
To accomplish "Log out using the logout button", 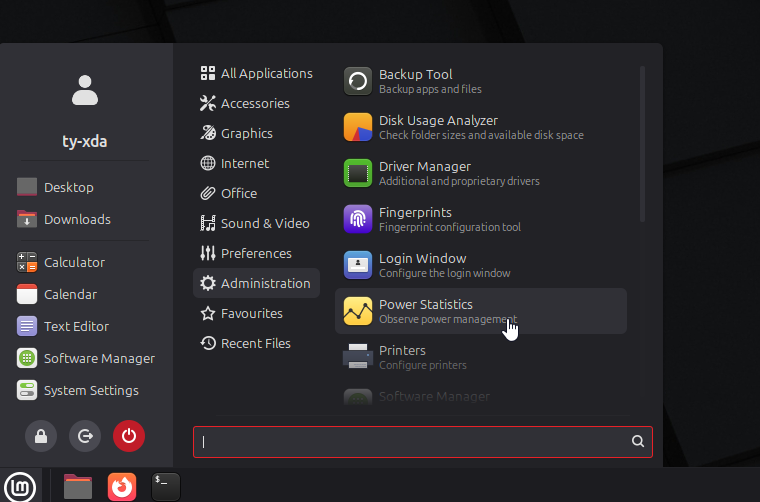I will click(x=85, y=436).
